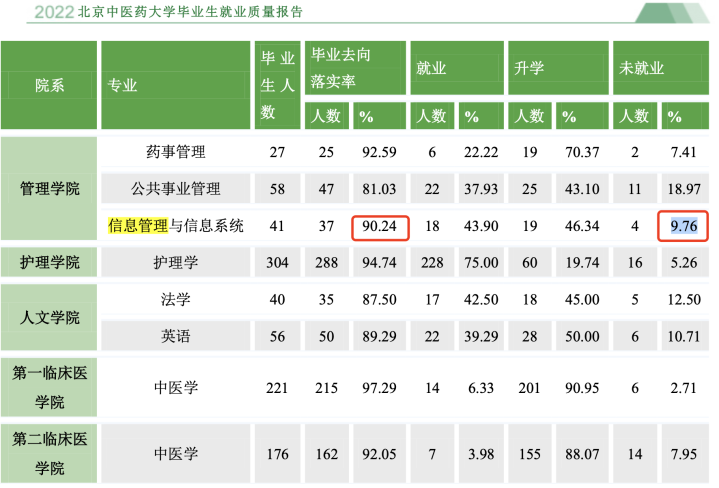Click the 药事管理 major name
719x488 pixels.
click(176, 152)
